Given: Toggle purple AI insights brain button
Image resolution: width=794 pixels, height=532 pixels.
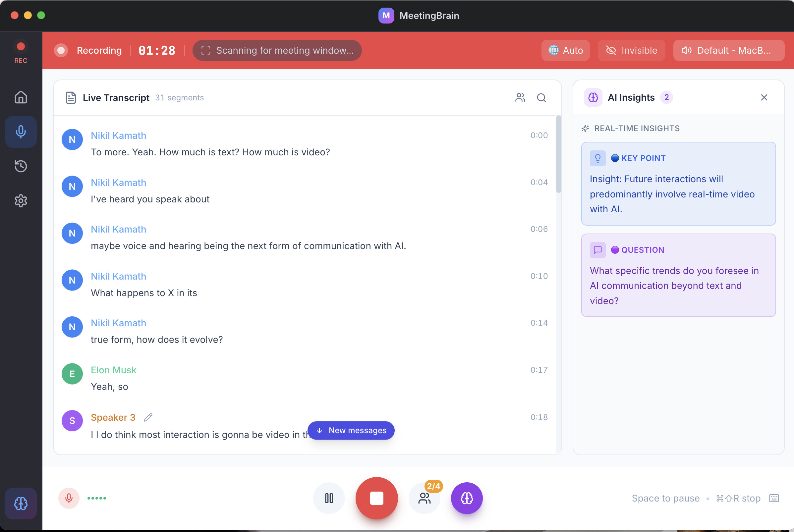Looking at the screenshot, I should tap(467, 498).
